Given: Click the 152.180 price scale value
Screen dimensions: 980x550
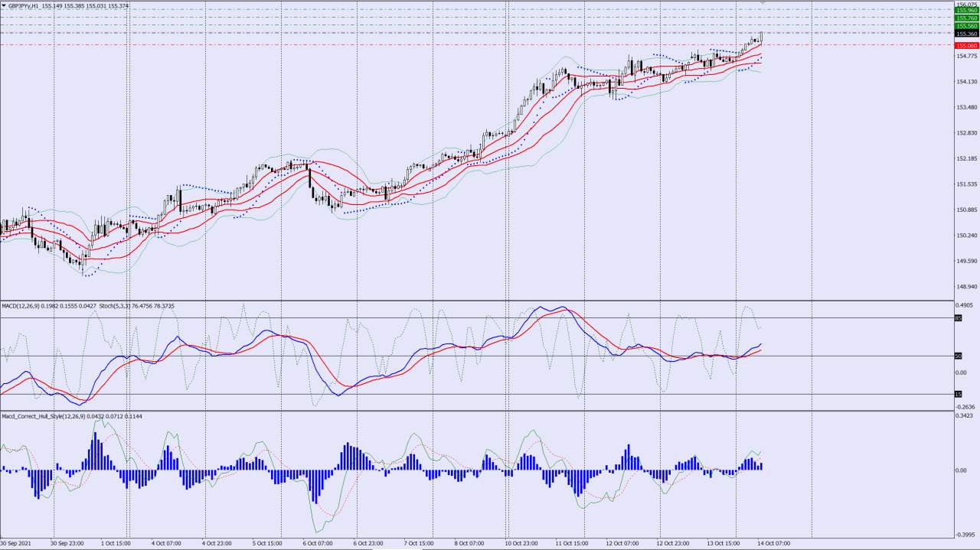Looking at the screenshot, I should tap(967, 158).
